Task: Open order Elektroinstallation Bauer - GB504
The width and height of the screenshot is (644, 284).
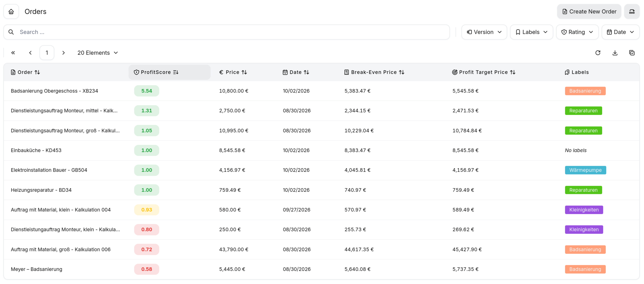Action: (49, 170)
